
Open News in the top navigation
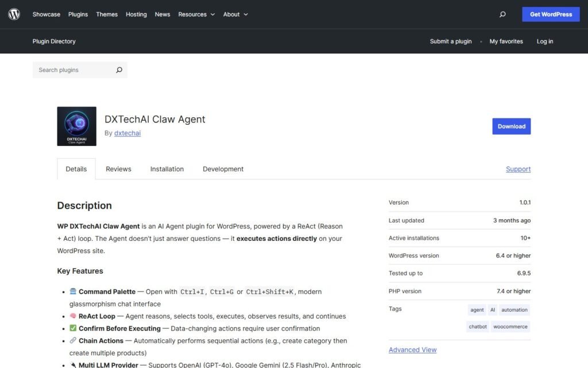click(163, 14)
